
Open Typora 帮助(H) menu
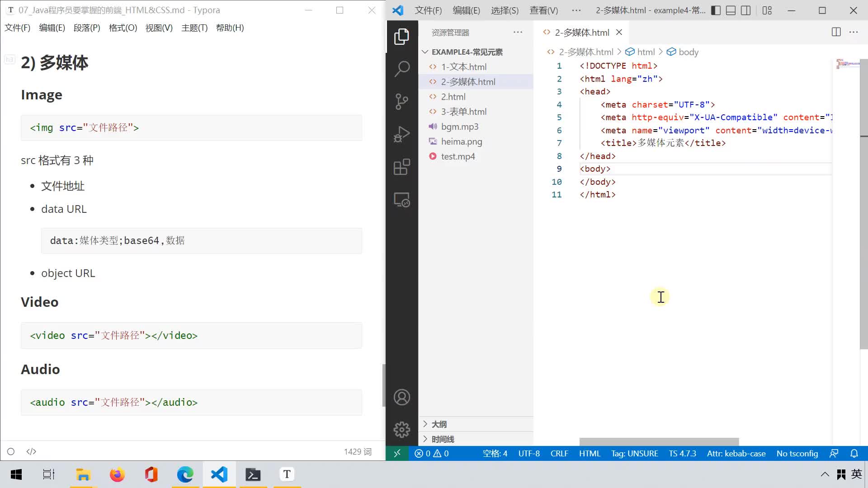(230, 28)
